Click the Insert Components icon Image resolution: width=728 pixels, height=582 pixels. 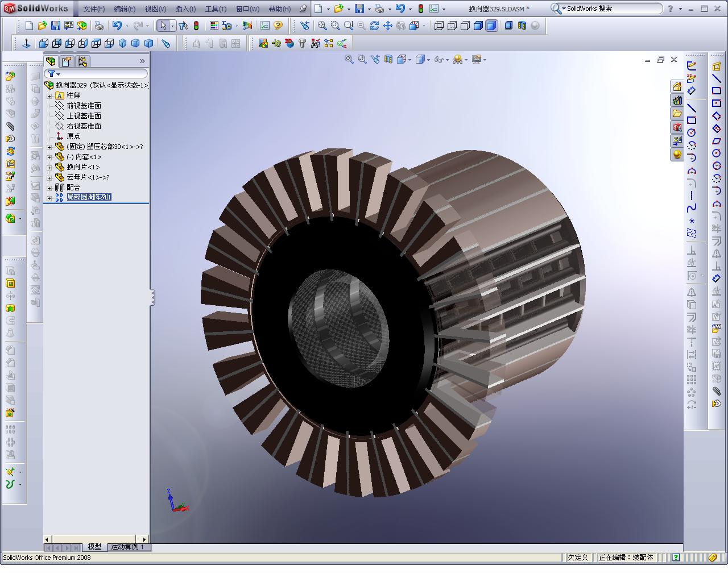(x=10, y=76)
